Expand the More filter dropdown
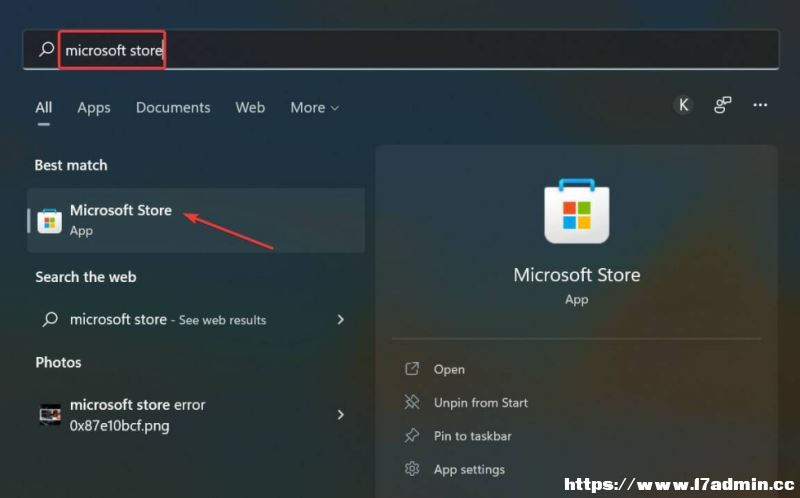Viewport: 800px width, 498px height. pos(314,108)
